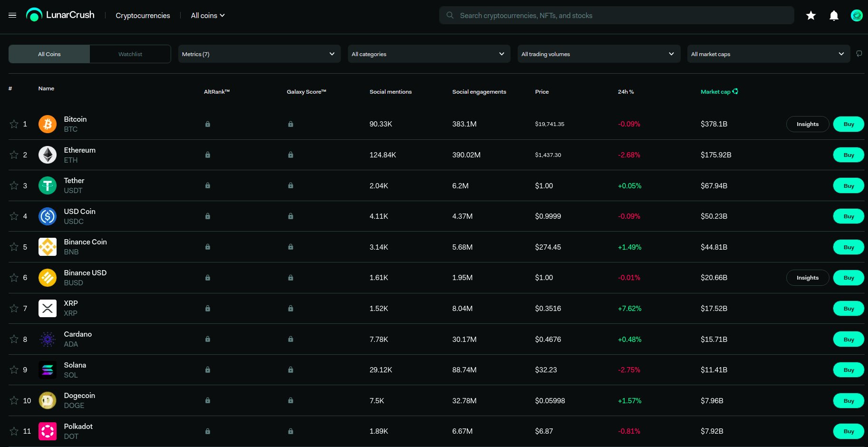Click comment icon beside market caps filter
The height and width of the screenshot is (447, 868).
tap(859, 54)
